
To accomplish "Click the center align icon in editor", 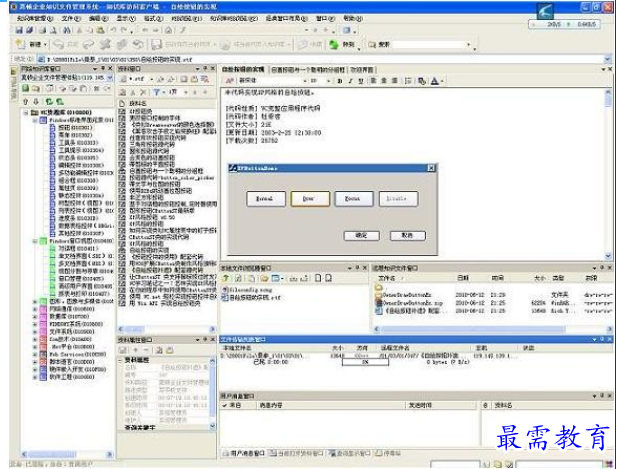I will click(383, 81).
